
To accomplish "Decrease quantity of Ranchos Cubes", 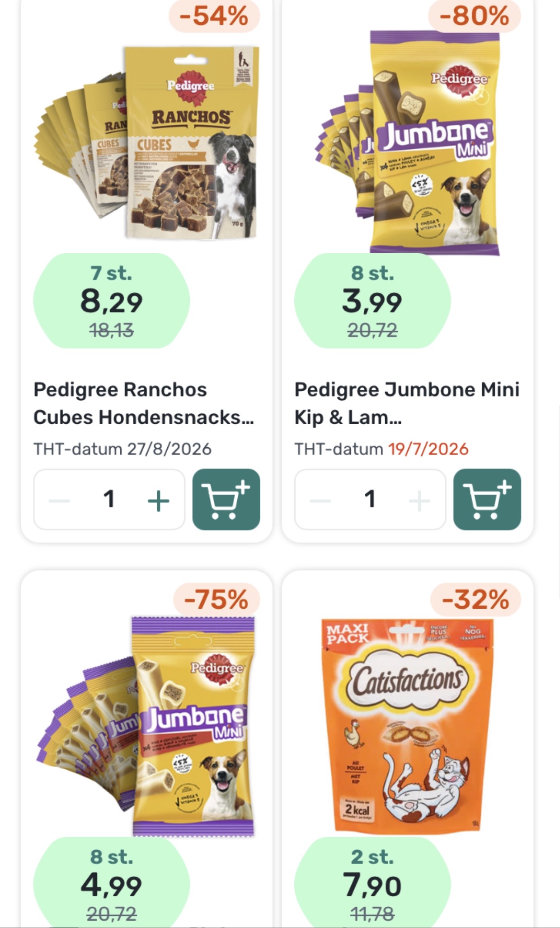I will point(59,501).
